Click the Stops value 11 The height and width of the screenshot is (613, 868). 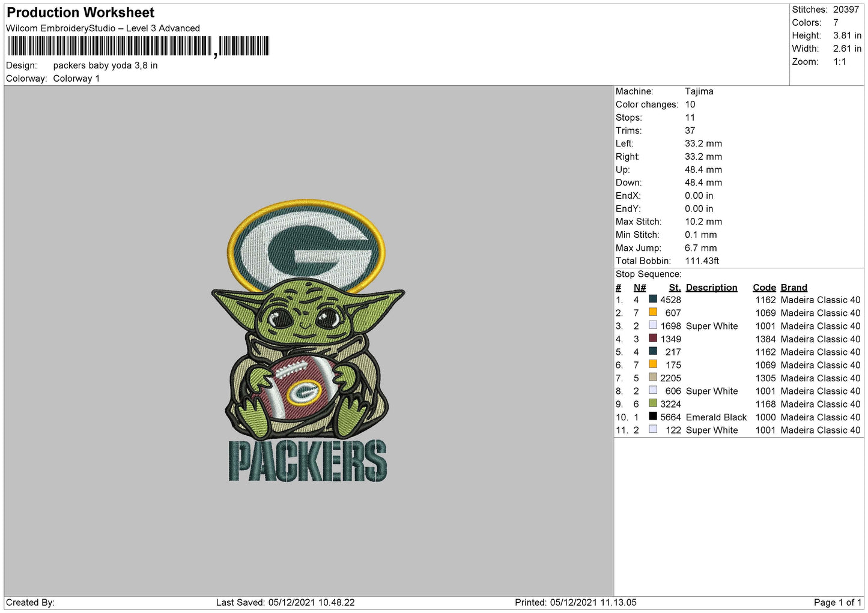(x=690, y=118)
